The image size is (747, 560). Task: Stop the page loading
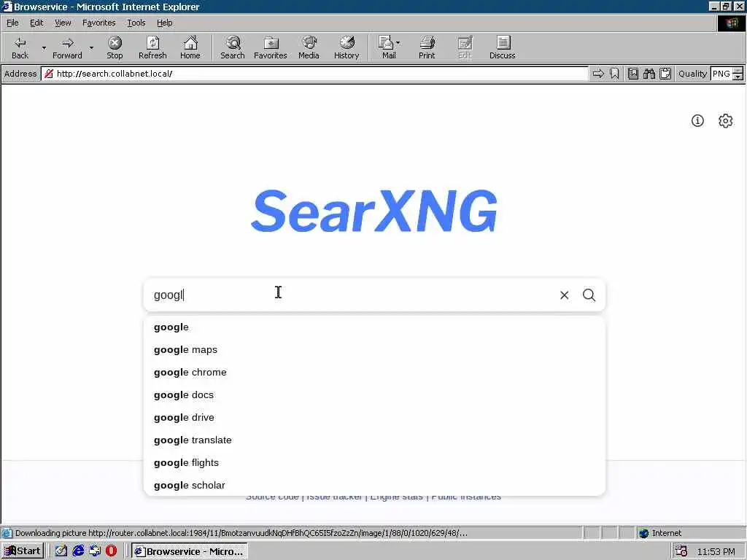(115, 47)
